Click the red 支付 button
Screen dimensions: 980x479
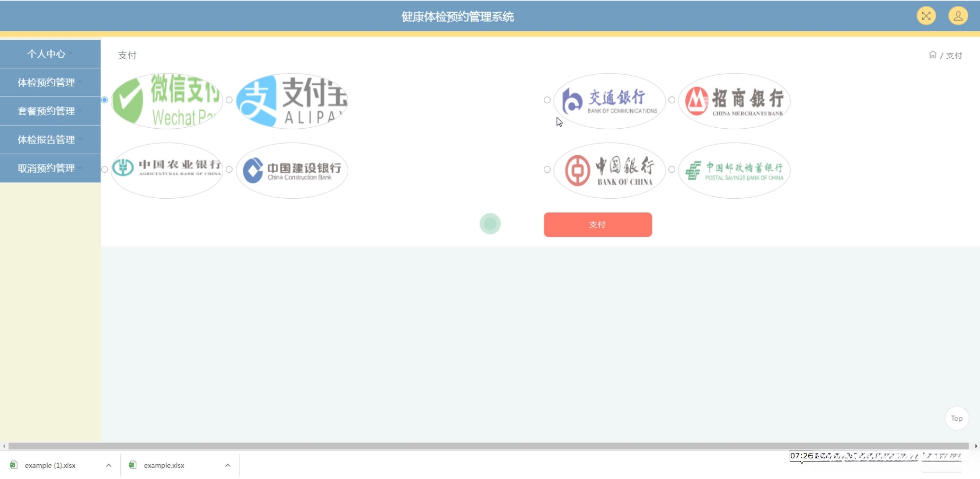click(598, 225)
